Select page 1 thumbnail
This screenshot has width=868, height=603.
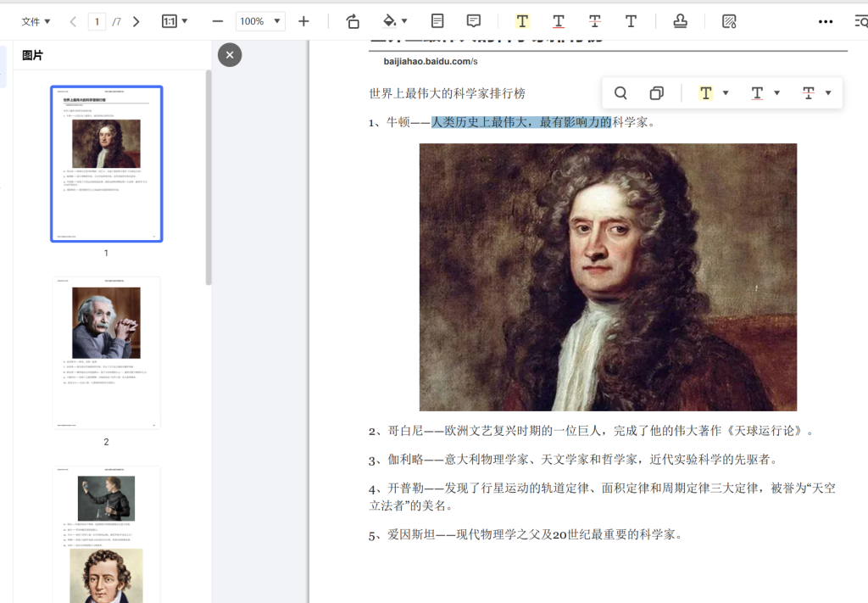point(106,164)
